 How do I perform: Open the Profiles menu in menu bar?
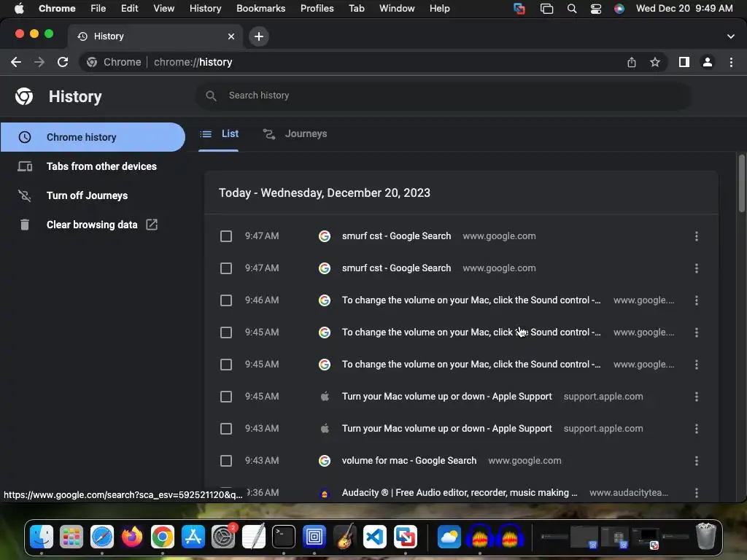click(317, 9)
